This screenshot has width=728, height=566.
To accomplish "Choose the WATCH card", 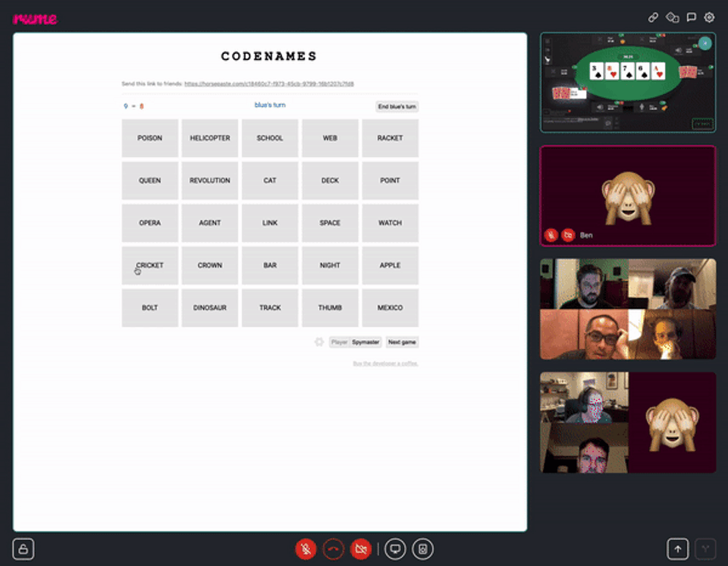I will tap(390, 223).
